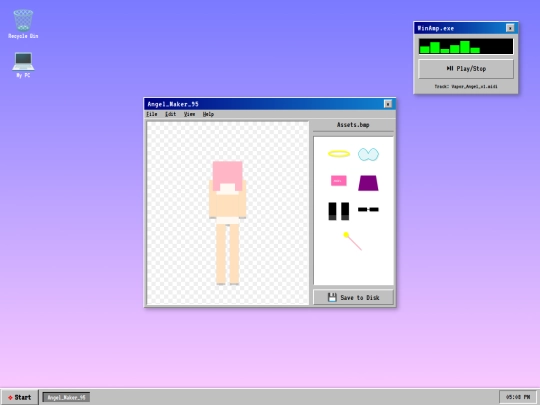This screenshot has height=405, width=540.
Task: Click the WinAmp track name text
Action: click(x=466, y=86)
